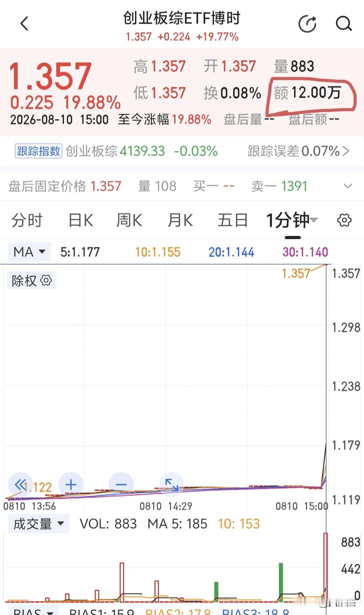
Task: Shift chart left with double-arrow icon
Action: pos(20,484)
